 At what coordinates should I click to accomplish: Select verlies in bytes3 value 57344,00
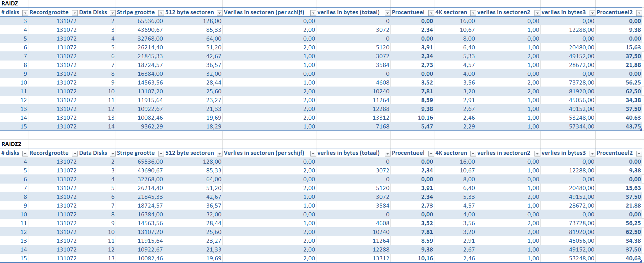click(568, 126)
